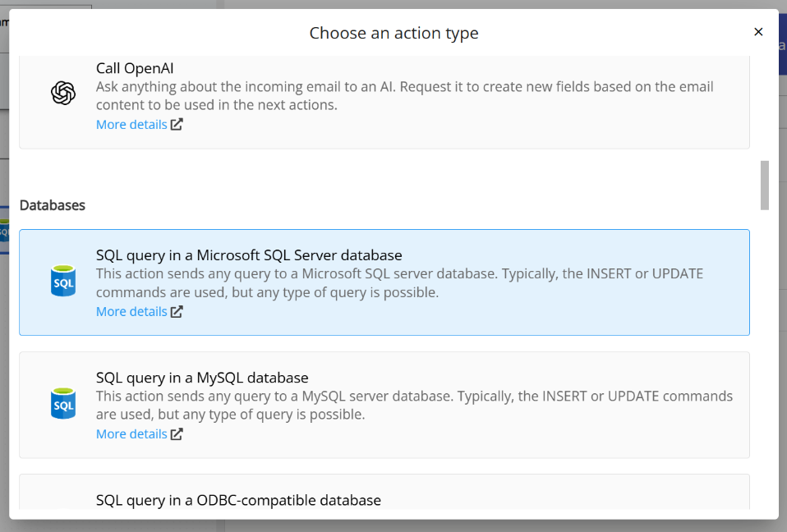This screenshot has width=787, height=532.
Task: Click the dialog's vertical scrollbar thumb
Action: (765, 185)
